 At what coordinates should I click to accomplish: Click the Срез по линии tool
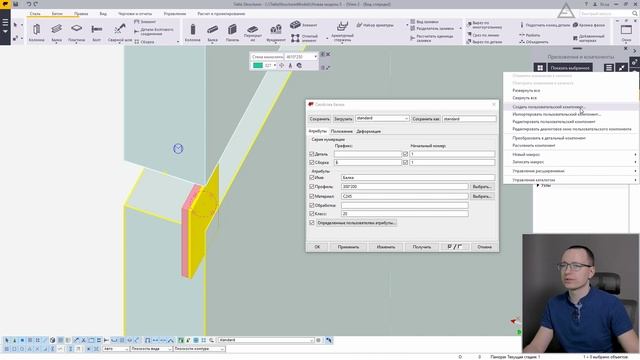483,35
